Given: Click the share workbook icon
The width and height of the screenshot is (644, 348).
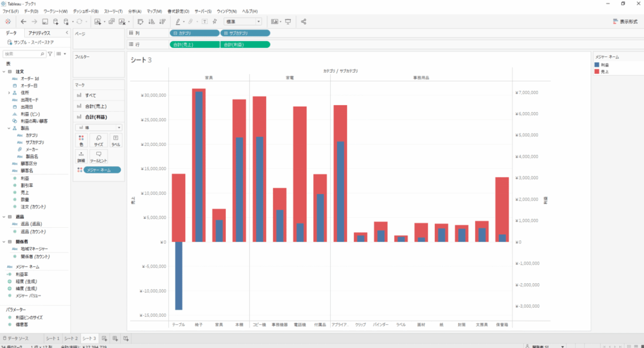Looking at the screenshot, I should (x=304, y=21).
